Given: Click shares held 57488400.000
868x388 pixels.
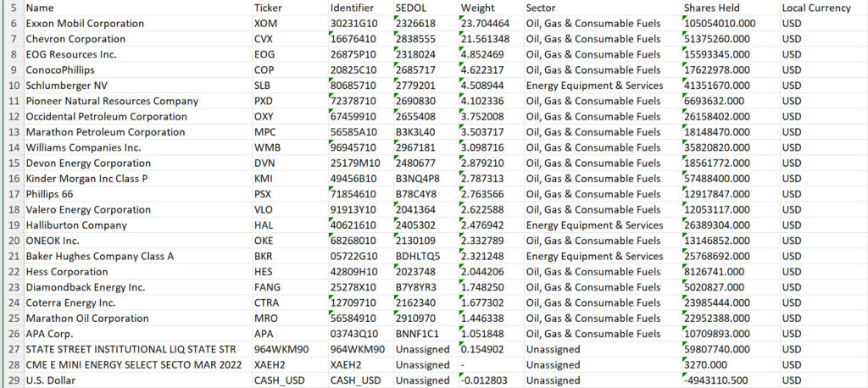Looking at the screenshot, I should [x=731, y=179].
